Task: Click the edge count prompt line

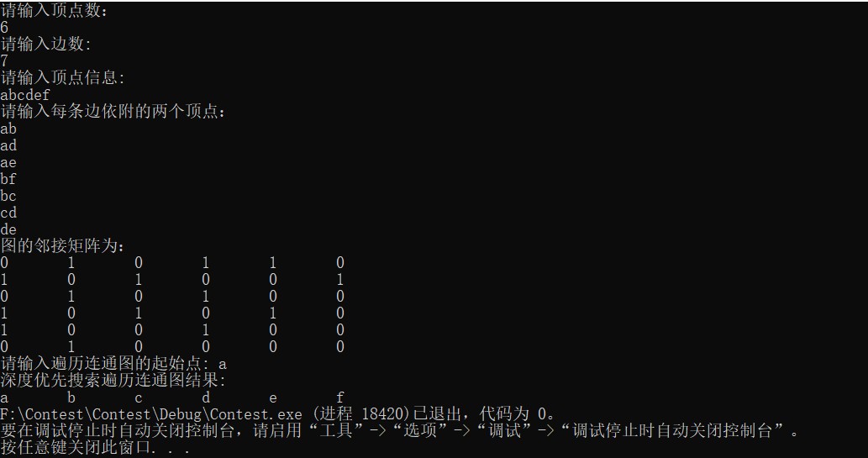Action: click(46, 44)
